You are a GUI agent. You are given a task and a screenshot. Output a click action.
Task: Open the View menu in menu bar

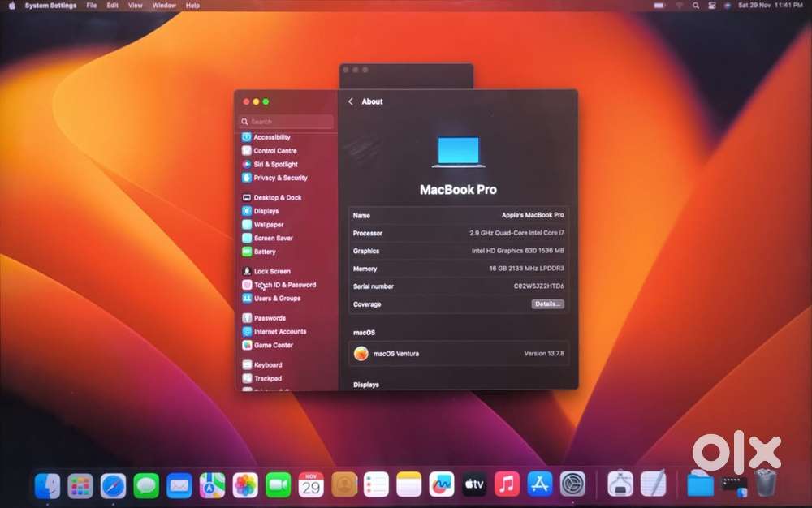coord(136,6)
